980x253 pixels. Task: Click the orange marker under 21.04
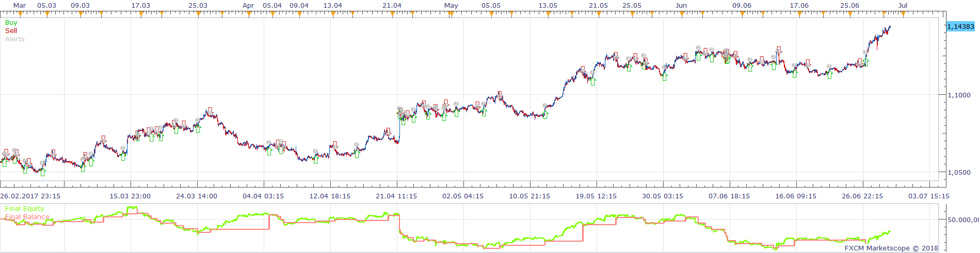pyautogui.click(x=392, y=14)
